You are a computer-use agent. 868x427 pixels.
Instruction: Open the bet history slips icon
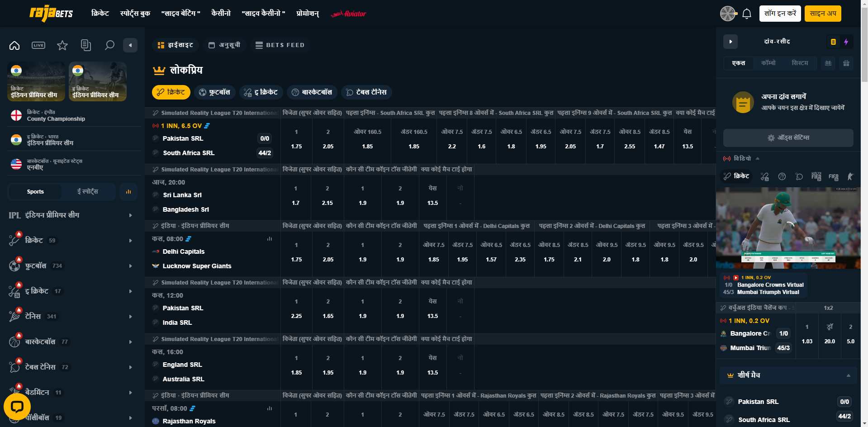point(86,45)
